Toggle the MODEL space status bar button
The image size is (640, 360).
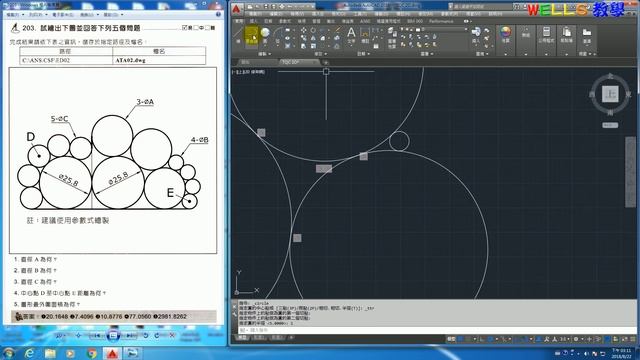451,339
